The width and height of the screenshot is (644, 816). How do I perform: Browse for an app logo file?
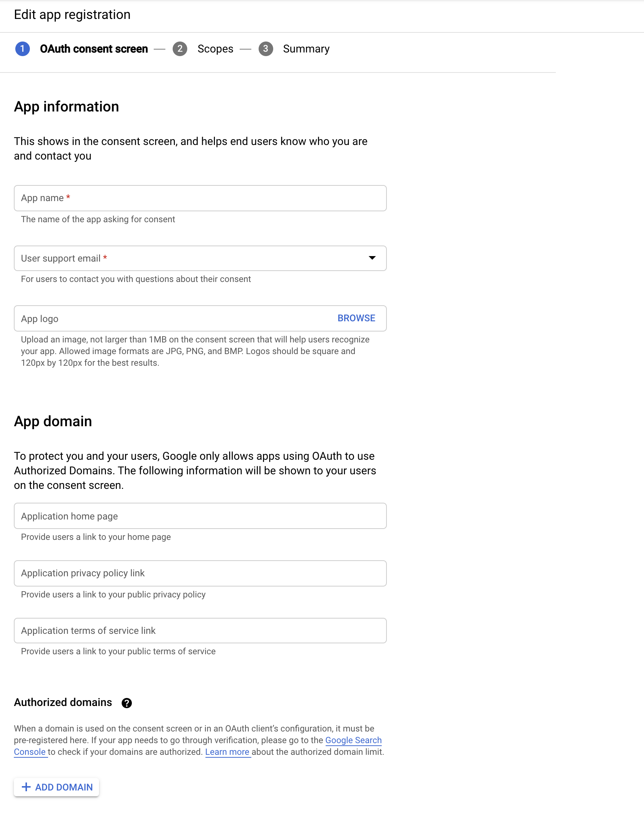coord(356,318)
